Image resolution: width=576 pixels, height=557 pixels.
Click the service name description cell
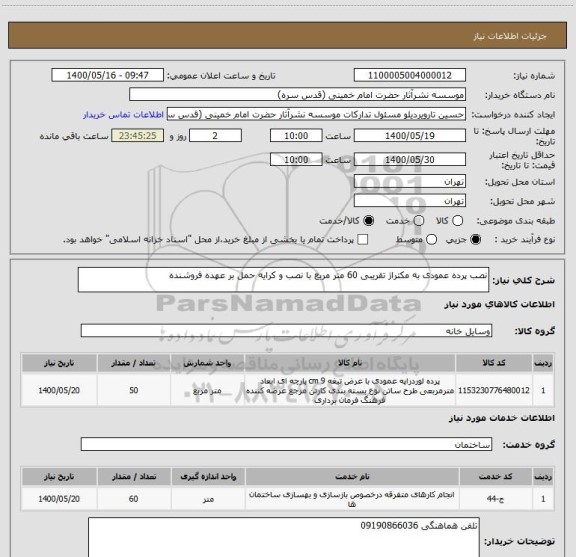tap(352, 499)
